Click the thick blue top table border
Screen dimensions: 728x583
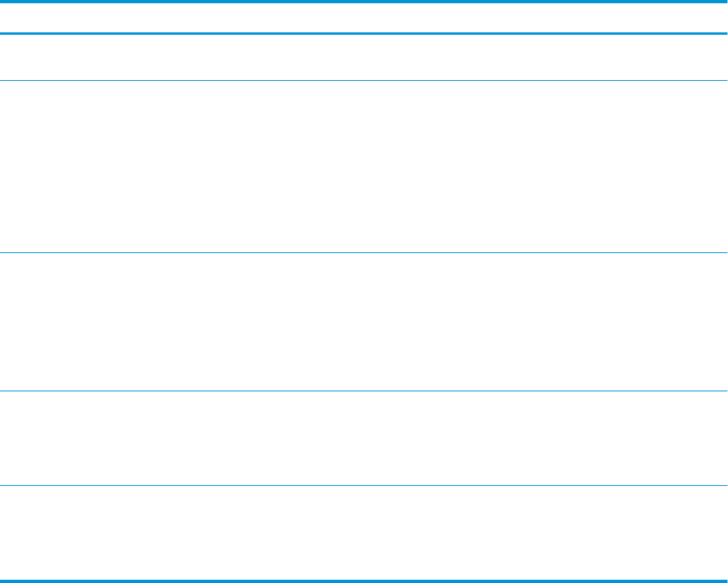tap(364, 2)
